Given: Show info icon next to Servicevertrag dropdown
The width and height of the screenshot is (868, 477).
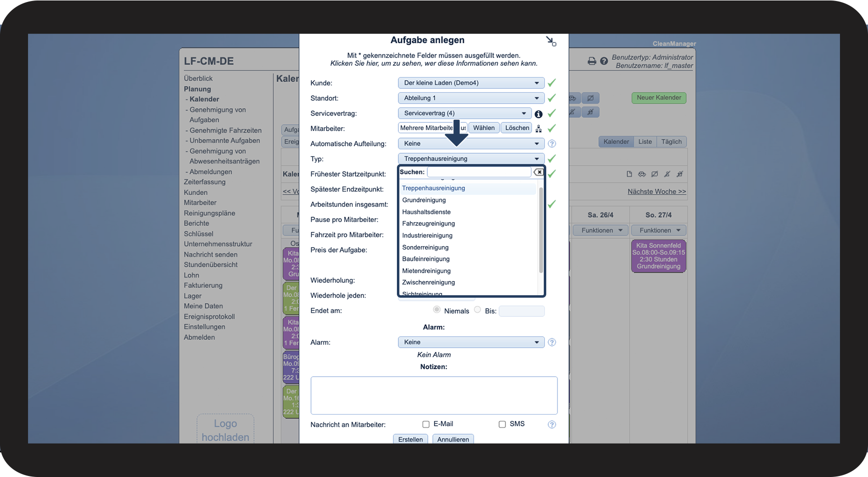Looking at the screenshot, I should point(538,114).
